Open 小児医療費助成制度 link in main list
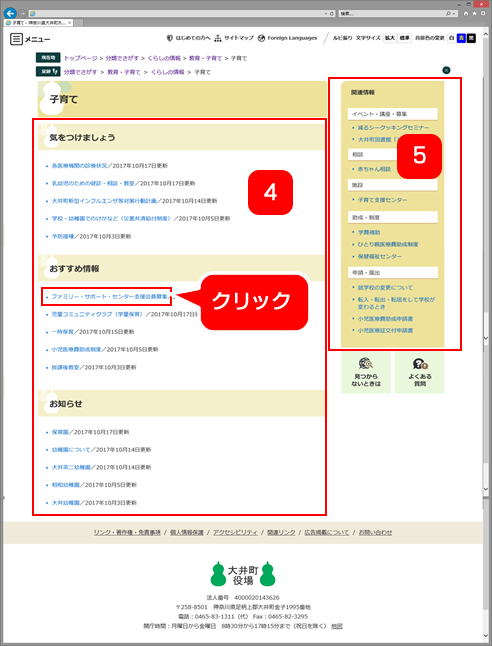 (76, 349)
